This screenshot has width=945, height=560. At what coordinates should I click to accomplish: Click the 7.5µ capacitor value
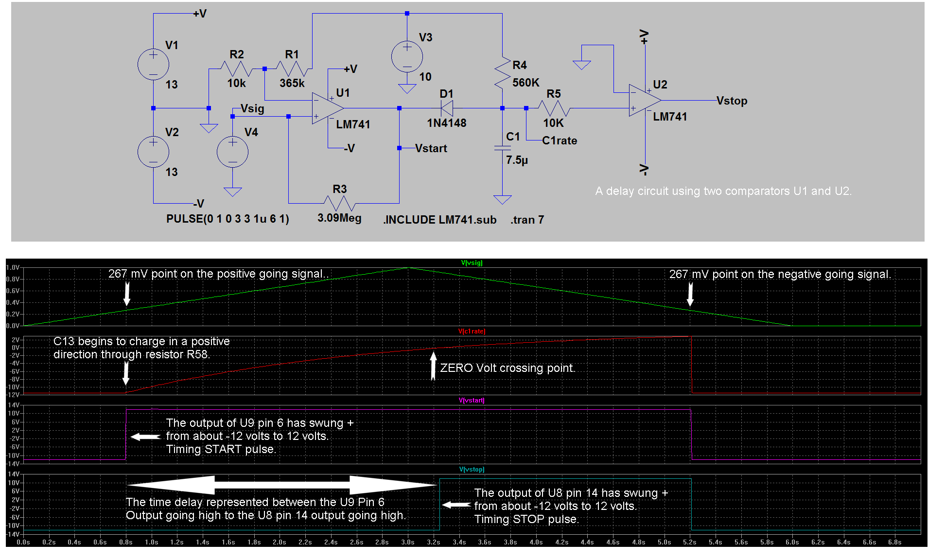pos(517,160)
